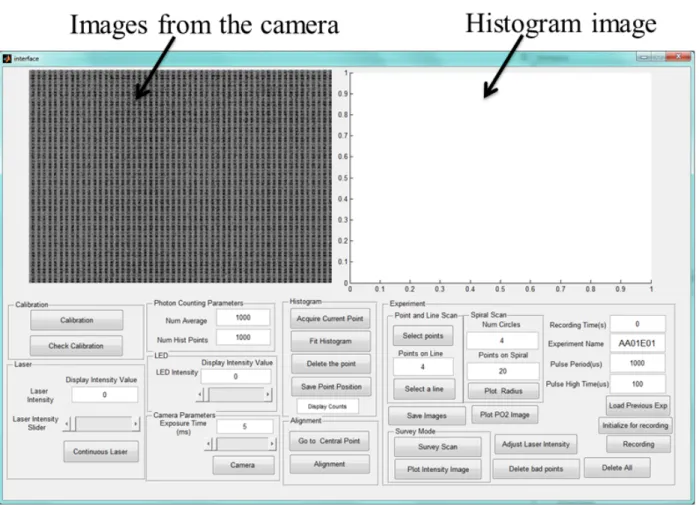699x505 pixels.
Task: Click Save Point Position button
Action: (x=331, y=386)
